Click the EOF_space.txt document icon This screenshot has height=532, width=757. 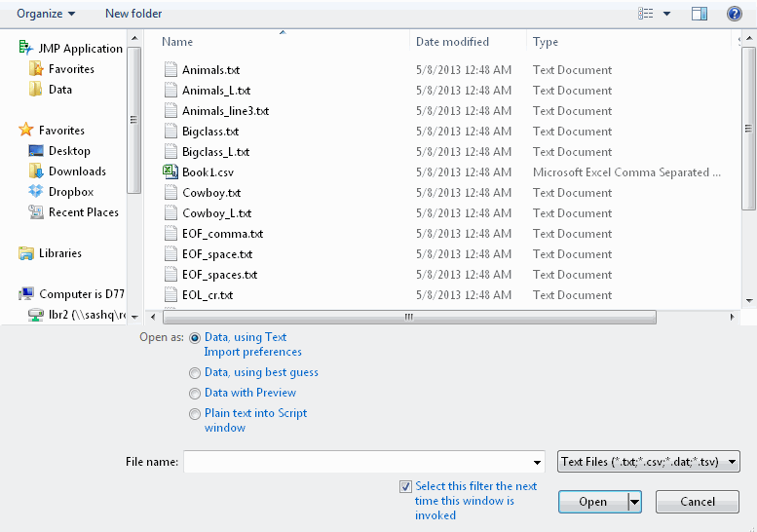(x=170, y=253)
